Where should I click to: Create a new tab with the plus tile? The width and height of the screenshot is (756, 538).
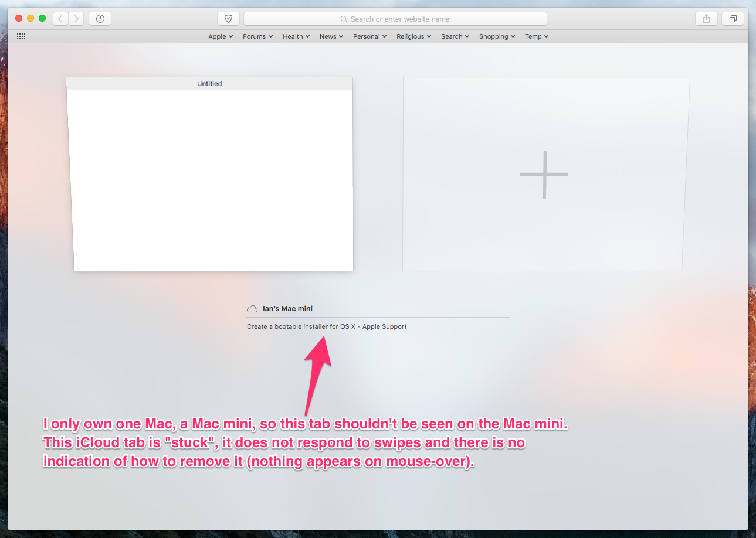(545, 174)
